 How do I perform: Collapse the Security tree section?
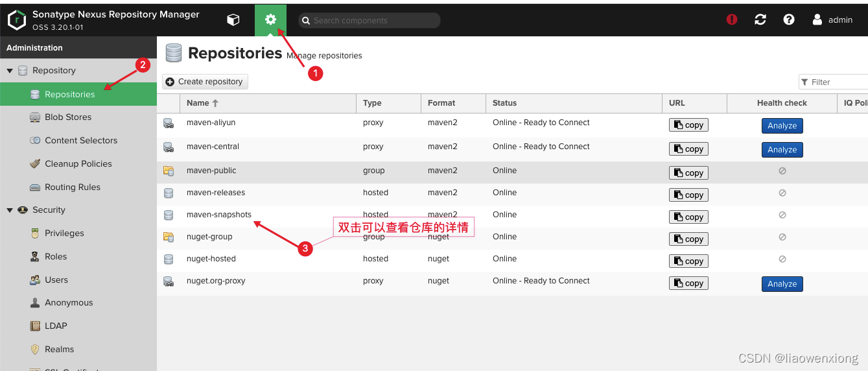tap(10, 210)
